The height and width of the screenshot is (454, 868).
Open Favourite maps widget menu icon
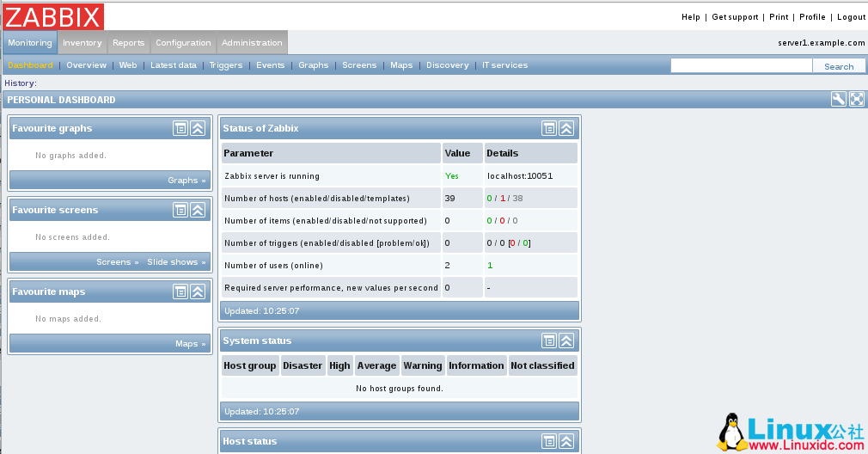tap(180, 291)
